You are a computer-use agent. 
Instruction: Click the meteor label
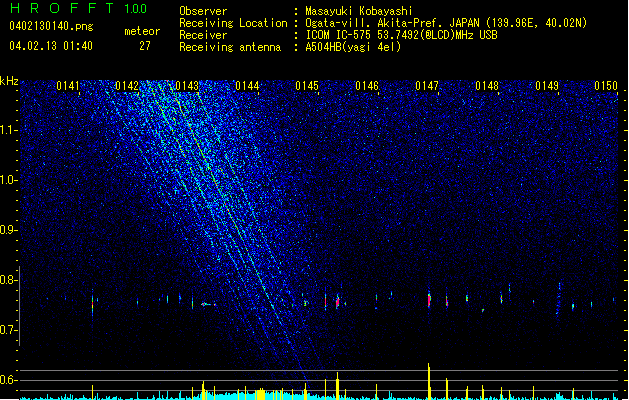pyautogui.click(x=142, y=31)
